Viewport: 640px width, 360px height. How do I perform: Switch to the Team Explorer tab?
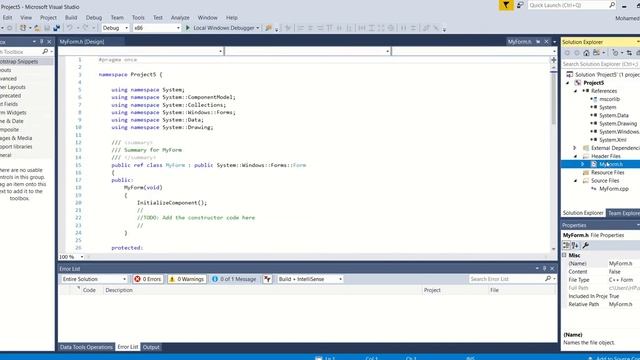coord(623,213)
